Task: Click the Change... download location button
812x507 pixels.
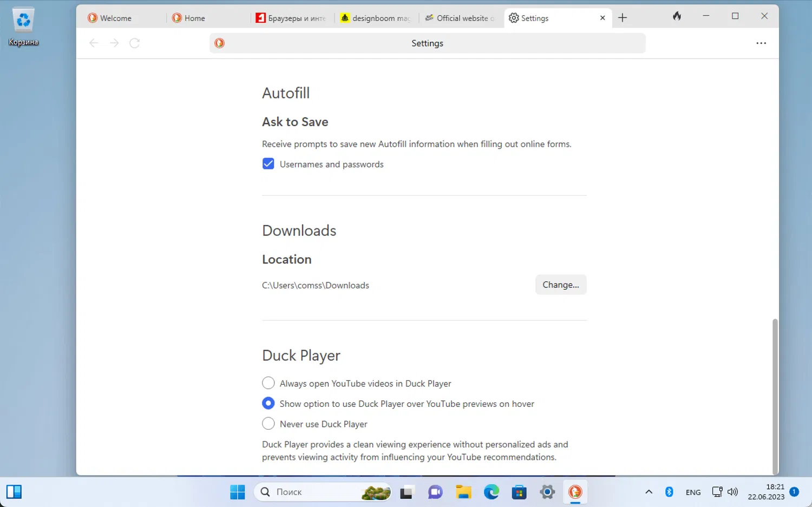Action: coord(561,285)
